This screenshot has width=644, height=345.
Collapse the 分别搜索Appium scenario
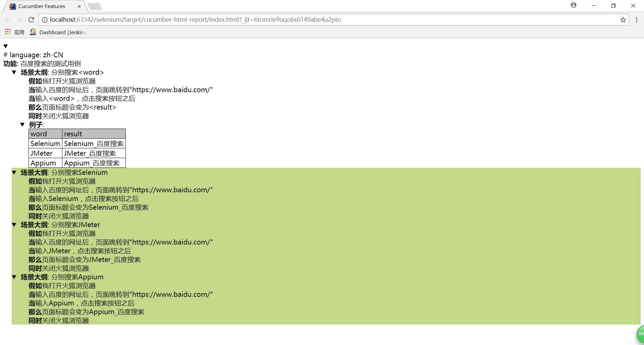coord(14,277)
